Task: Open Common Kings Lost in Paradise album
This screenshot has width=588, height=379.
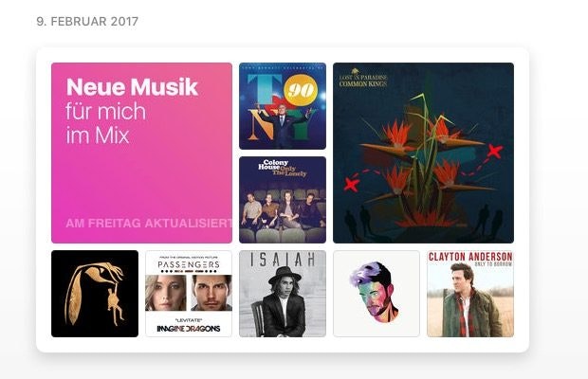Action: click(423, 153)
